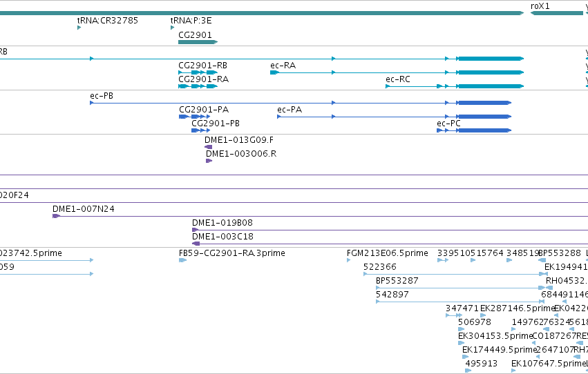
Task: Click the FGM213E06.5prime EST label
Action: [x=388, y=253]
